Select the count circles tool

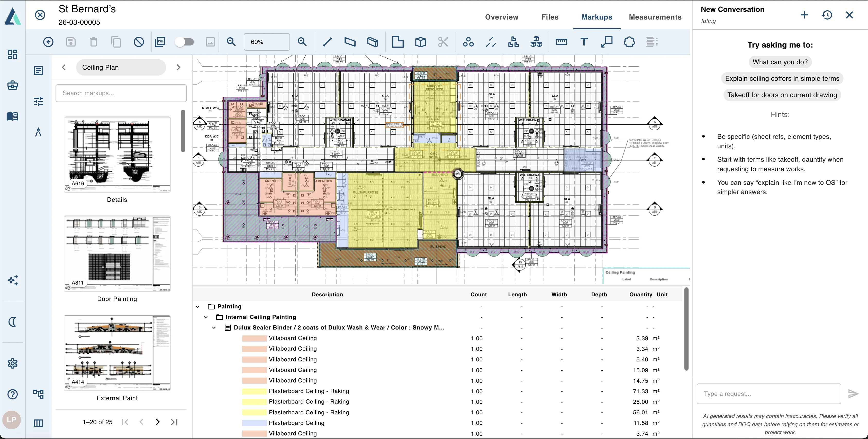(468, 42)
